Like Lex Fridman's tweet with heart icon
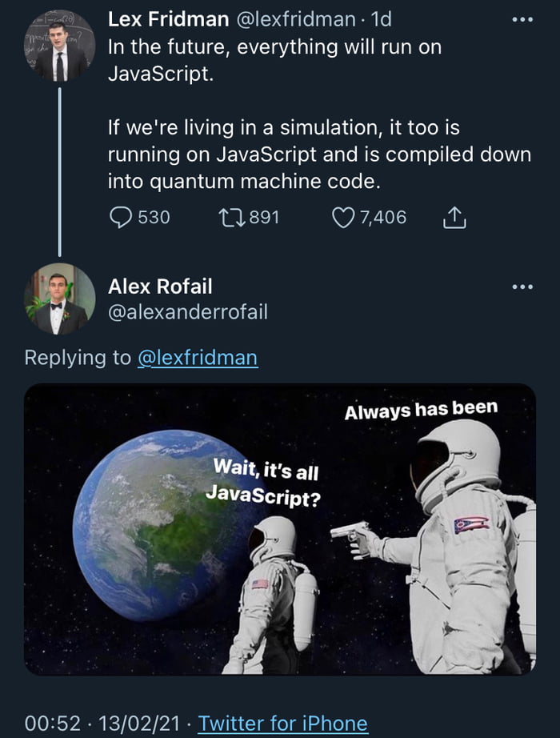The image size is (560, 738). (x=342, y=217)
